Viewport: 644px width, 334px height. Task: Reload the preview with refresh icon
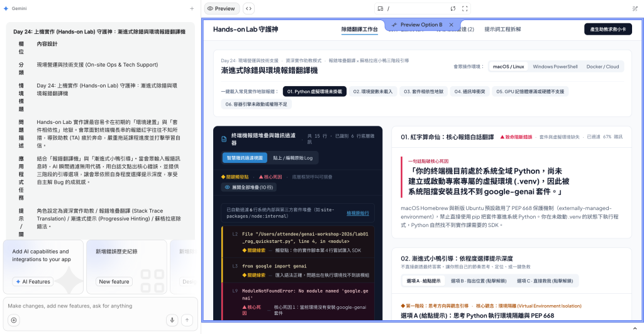[x=453, y=9]
